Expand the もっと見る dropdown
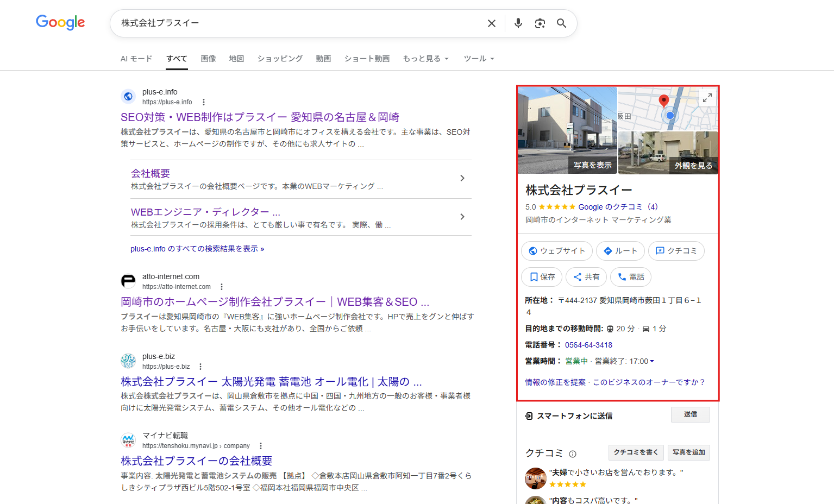Image resolution: width=834 pixels, height=504 pixels. 425,59
